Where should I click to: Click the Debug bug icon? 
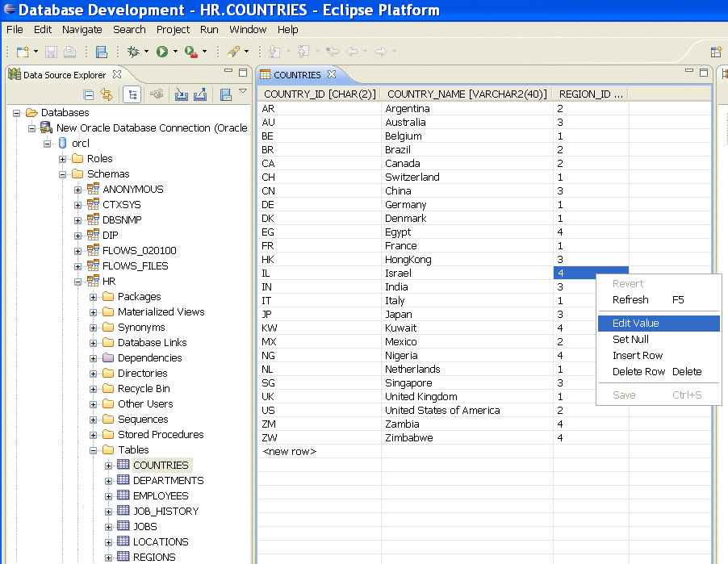point(134,52)
